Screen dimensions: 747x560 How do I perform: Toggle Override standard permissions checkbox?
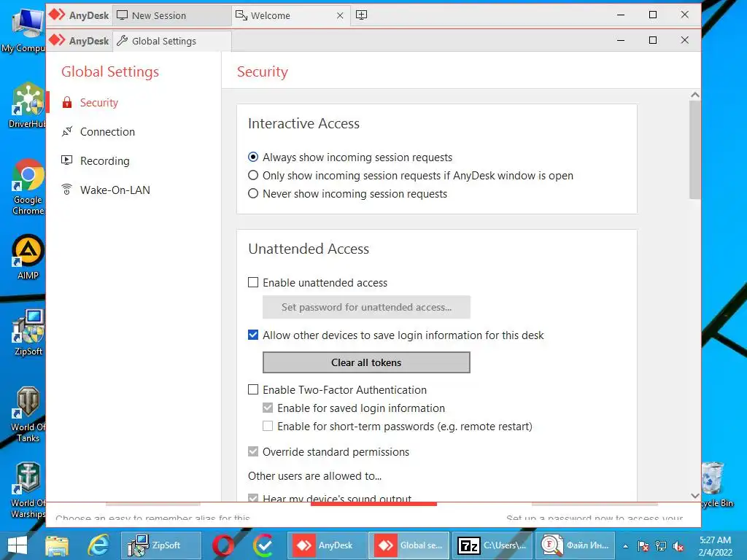pyautogui.click(x=253, y=451)
